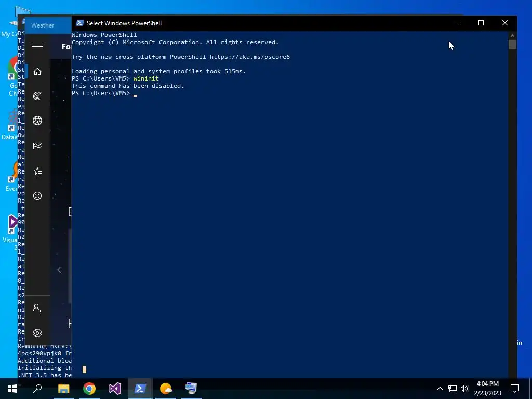Click the Select Windows PowerShell title

coord(124,23)
